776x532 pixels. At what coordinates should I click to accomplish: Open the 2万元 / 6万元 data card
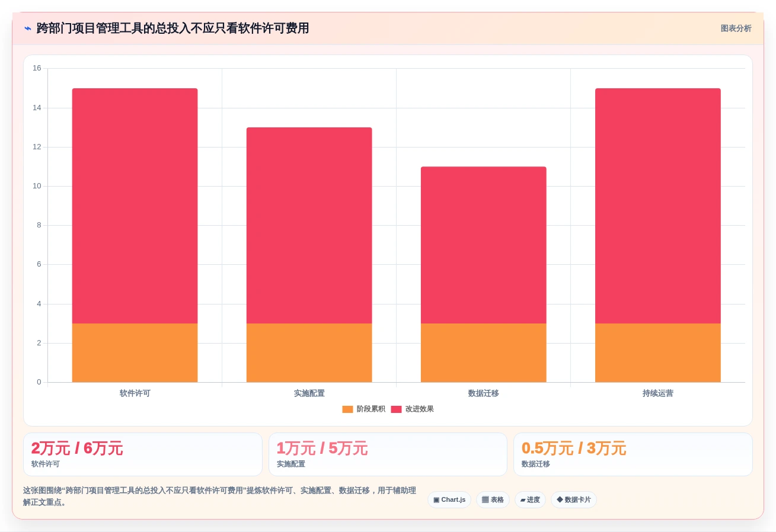pos(143,454)
